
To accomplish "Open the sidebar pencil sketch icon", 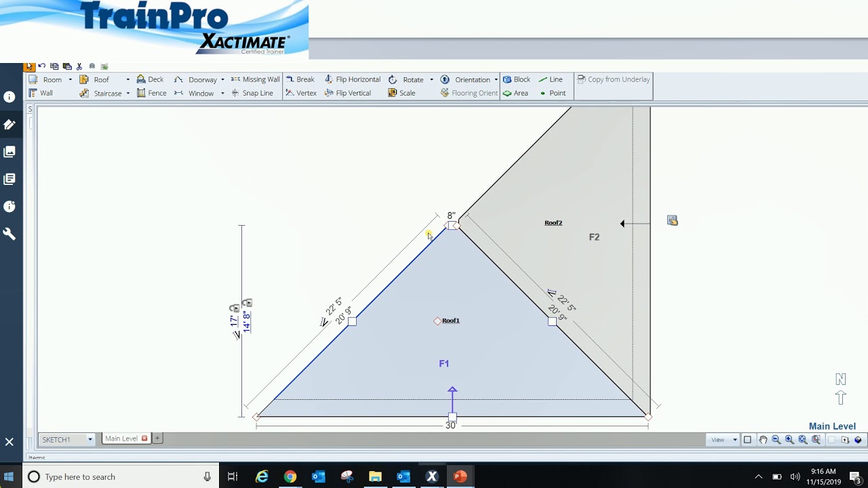I will coord(9,125).
